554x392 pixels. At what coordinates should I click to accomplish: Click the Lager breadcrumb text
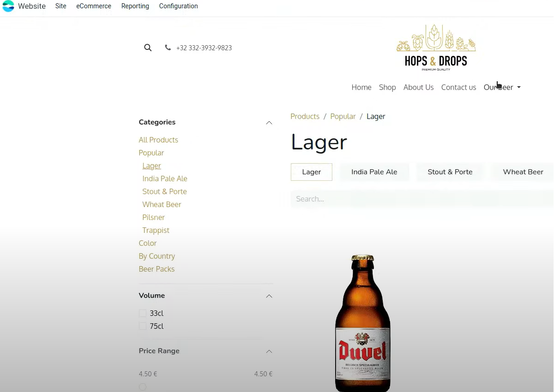(x=376, y=116)
